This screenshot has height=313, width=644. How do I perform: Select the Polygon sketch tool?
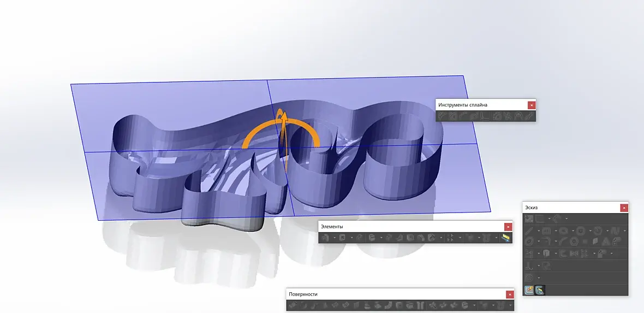tap(574, 241)
